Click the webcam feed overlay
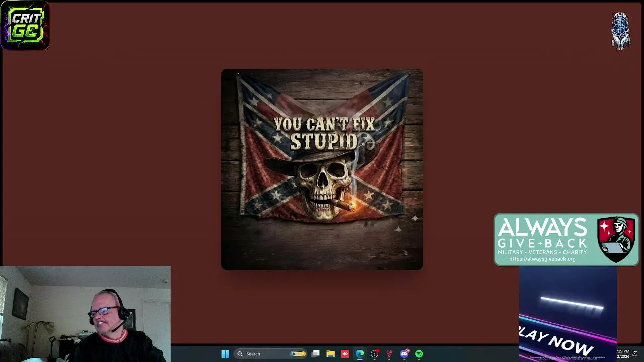 pos(85,314)
